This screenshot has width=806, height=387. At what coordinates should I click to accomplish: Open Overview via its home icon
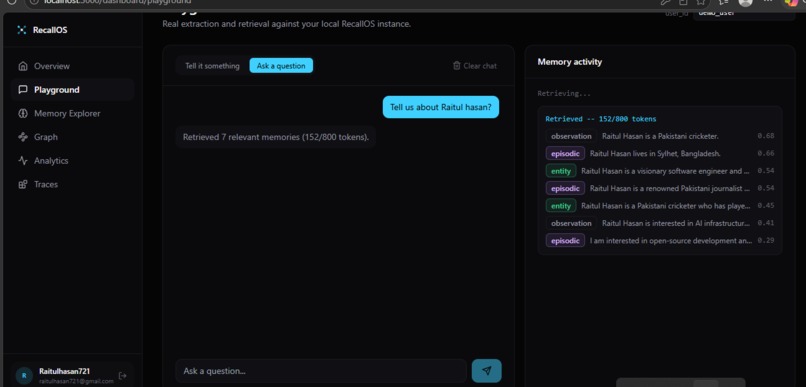coord(23,66)
